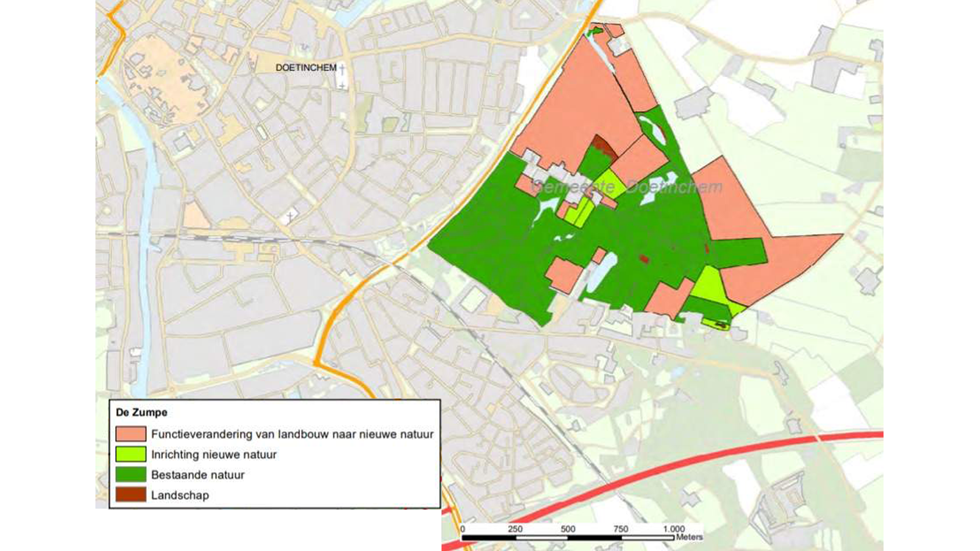Screen dimensions: 980x551
Task: Click the dark green Bestaande natuur swatch
Action: coord(131,474)
